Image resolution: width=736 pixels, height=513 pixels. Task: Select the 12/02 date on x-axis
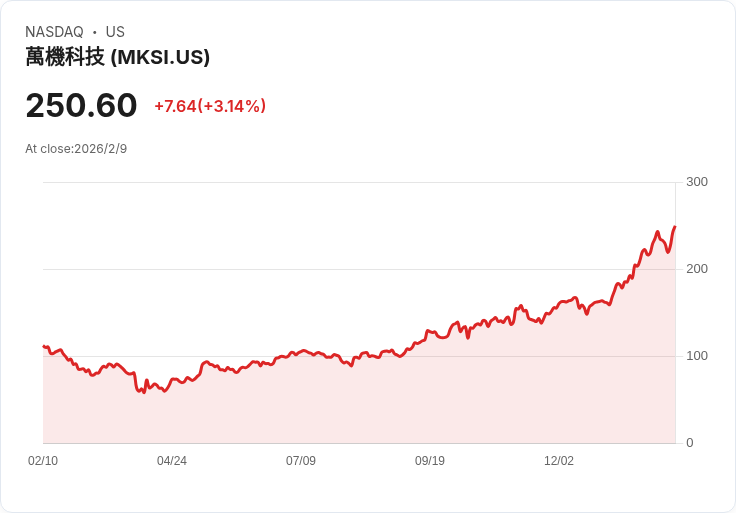(x=559, y=461)
